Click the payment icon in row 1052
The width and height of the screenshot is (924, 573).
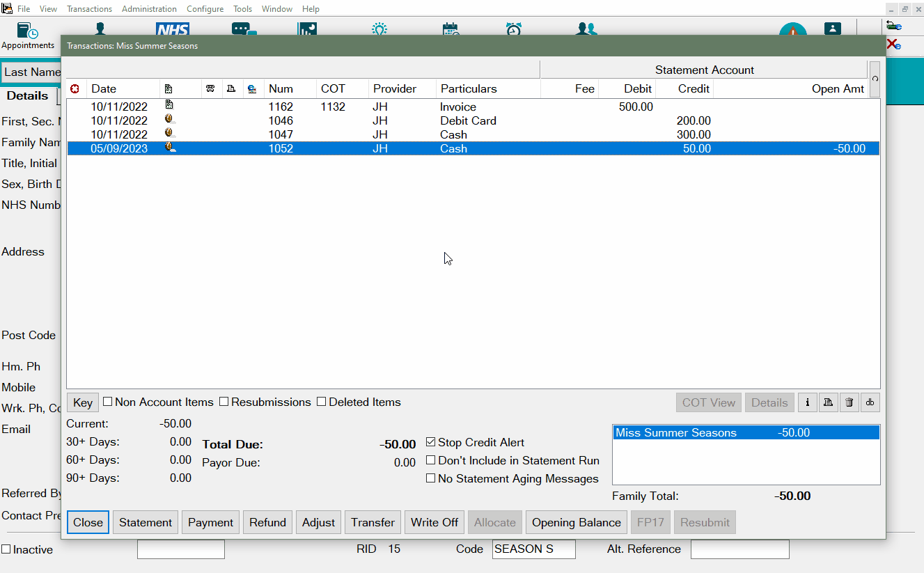(x=169, y=148)
